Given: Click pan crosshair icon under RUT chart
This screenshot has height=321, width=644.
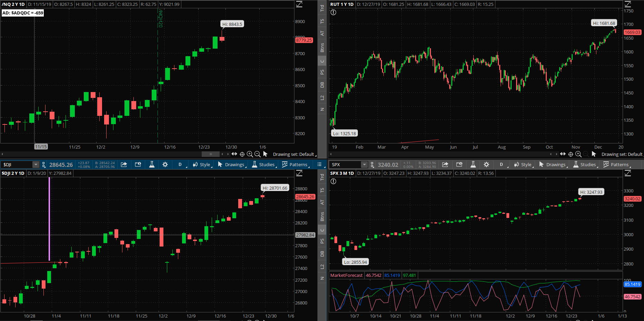Looking at the screenshot, I should (571, 154).
